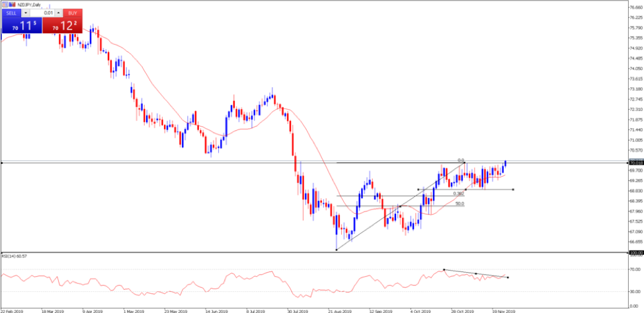This screenshot has height=313, width=644.
Task: Click the 0.01 volume input field
Action: (42, 13)
